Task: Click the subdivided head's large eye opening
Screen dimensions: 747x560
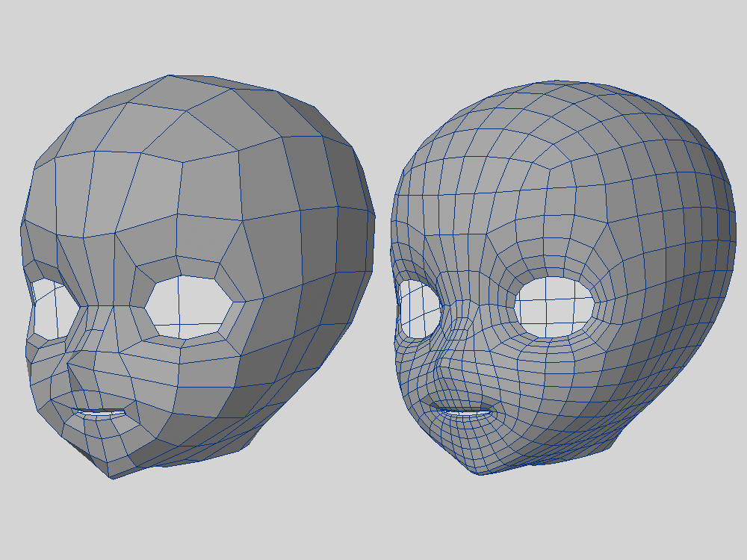Action: (x=554, y=306)
